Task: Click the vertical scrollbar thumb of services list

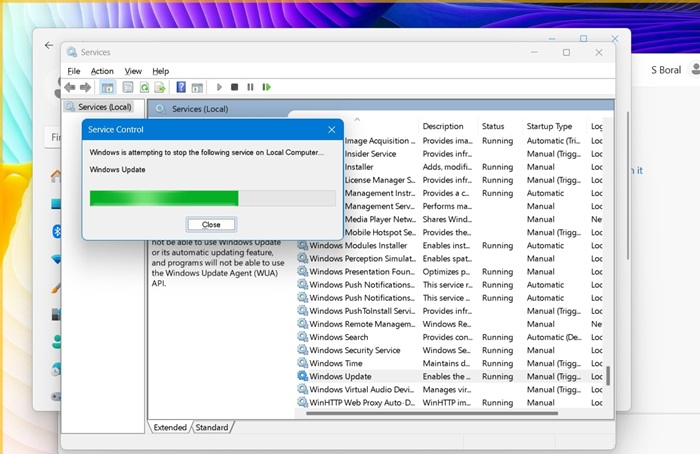Action: (x=608, y=376)
